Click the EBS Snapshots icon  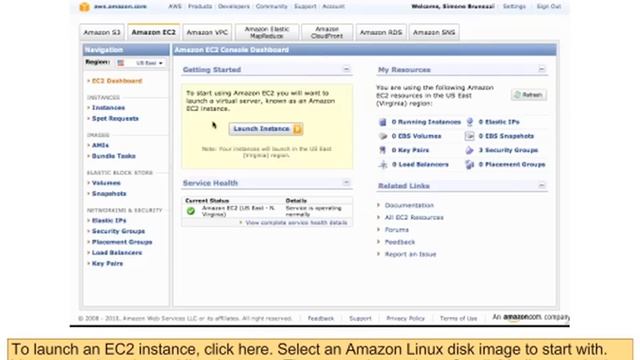point(470,136)
